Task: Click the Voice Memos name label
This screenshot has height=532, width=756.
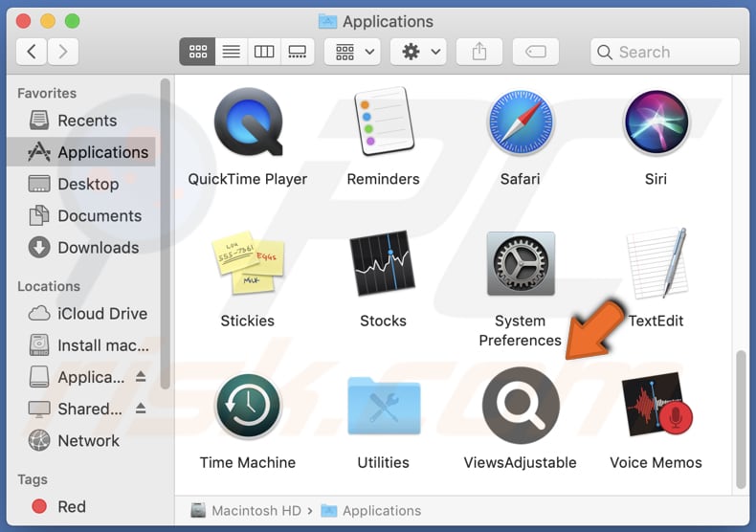Action: (656, 462)
